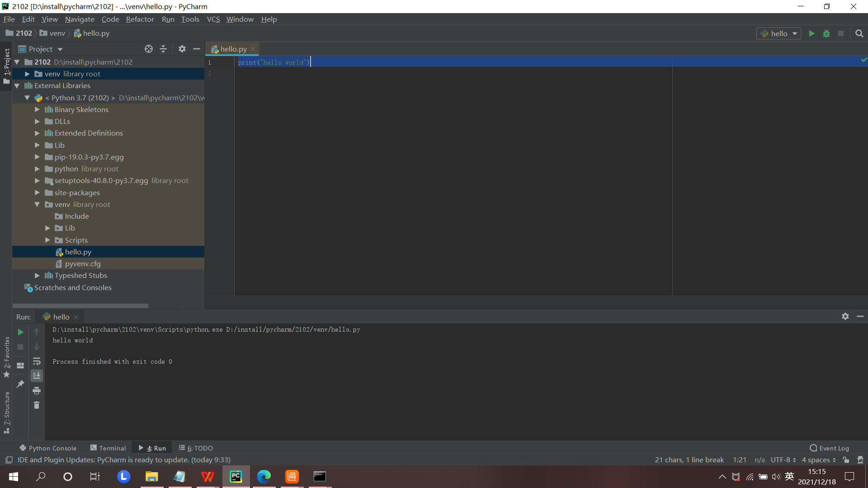Click the 4 spaces indent setting
868x488 pixels.
click(x=818, y=460)
